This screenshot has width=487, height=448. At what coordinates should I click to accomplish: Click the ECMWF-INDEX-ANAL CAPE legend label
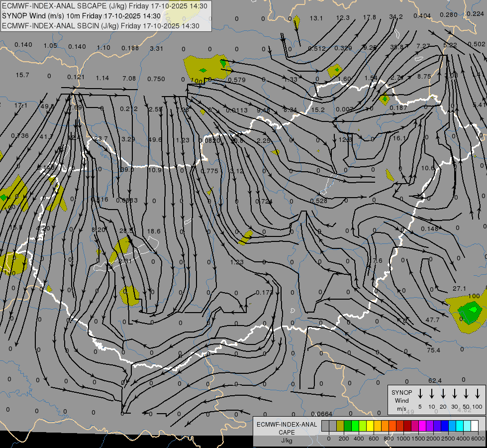(x=287, y=428)
